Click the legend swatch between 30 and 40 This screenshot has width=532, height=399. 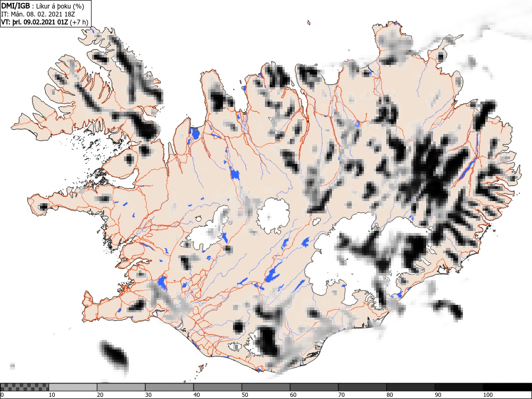169,387
